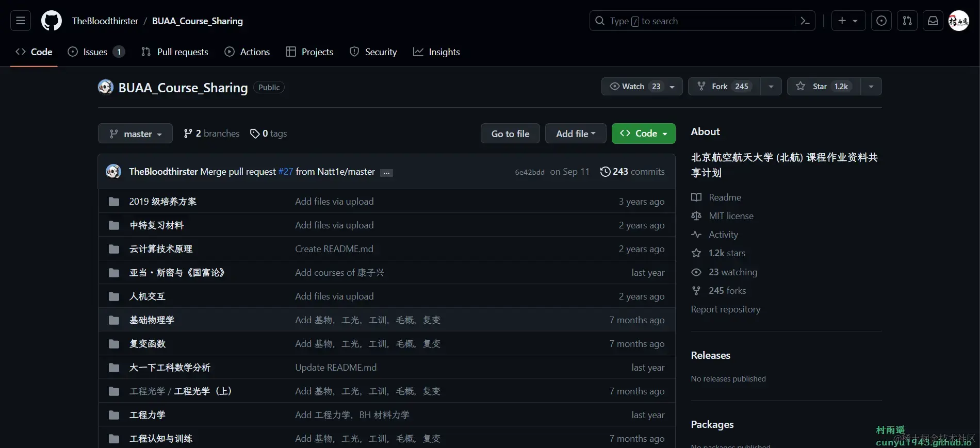
Task: Click Report repository link
Action: coord(726,309)
